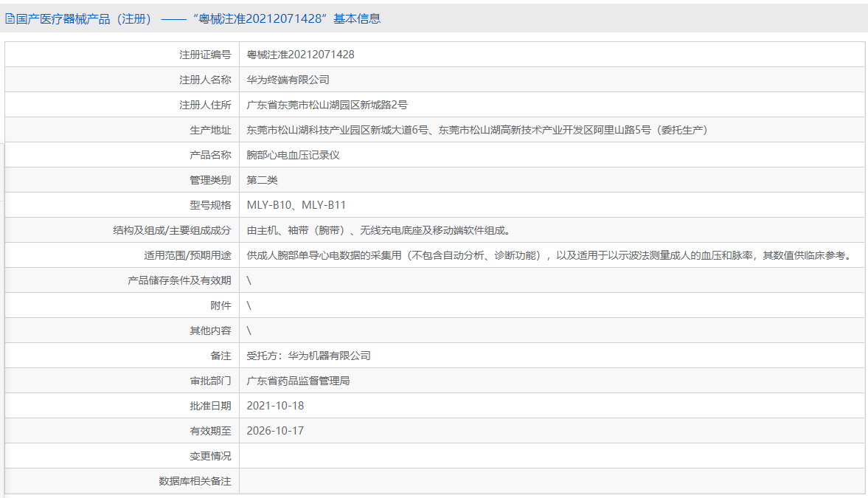Click the label 附件
Screen dimensions: 868x498
click(221, 305)
